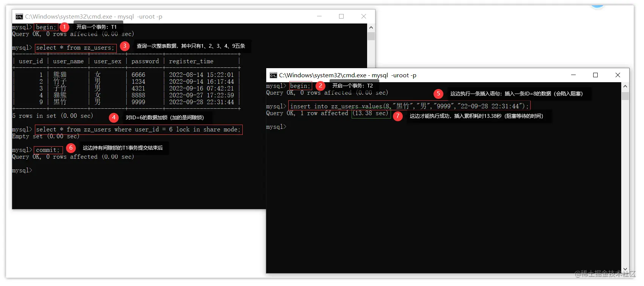Screen dimensions: 644x286
Task: Click the 'commit;' command in T1 window
Action: click(x=48, y=150)
